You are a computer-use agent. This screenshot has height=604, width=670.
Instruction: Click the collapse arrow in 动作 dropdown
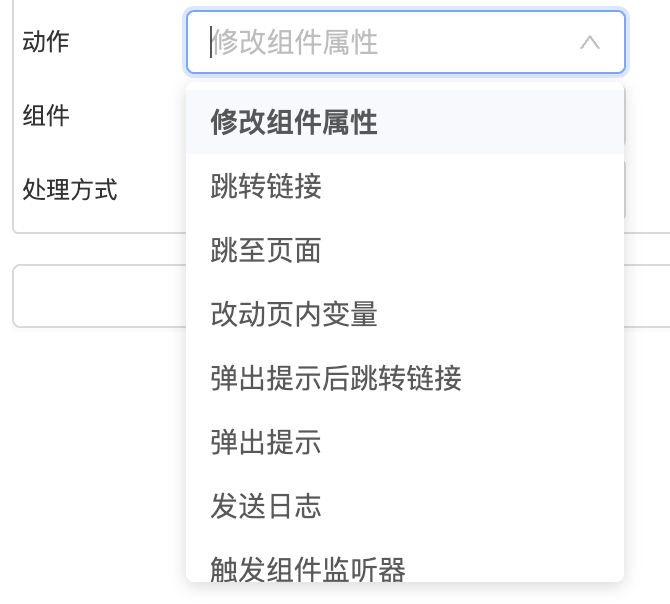click(590, 43)
